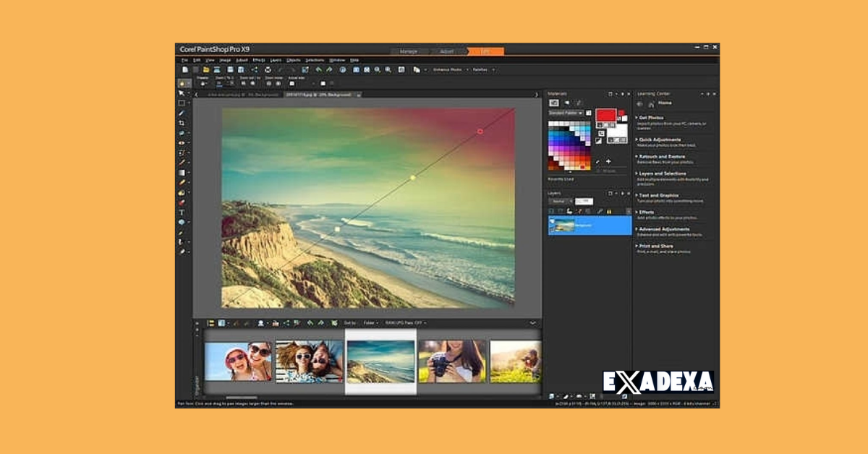Image resolution: width=868 pixels, height=454 pixels.
Task: Select the Zoom In magnifier icon
Action: pos(377,70)
